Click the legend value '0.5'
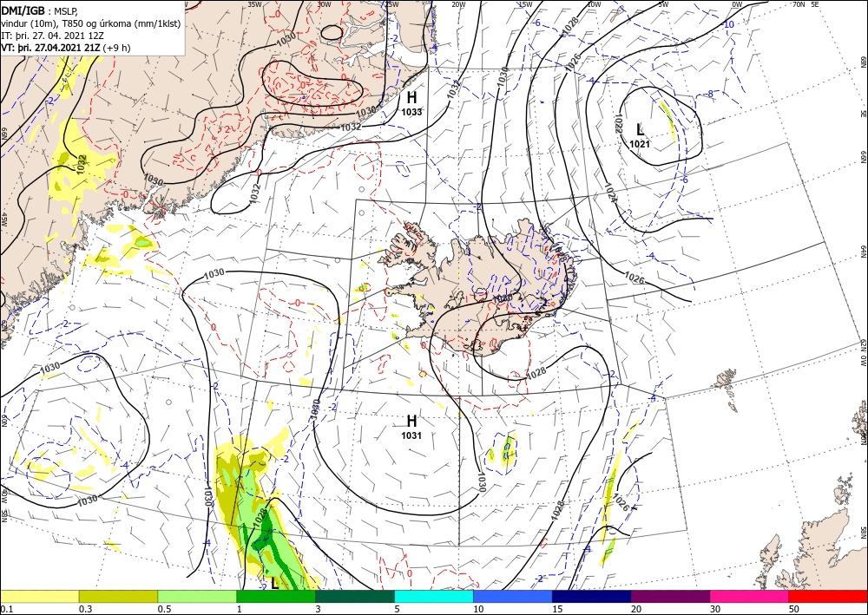The width and height of the screenshot is (868, 615). [x=163, y=609]
